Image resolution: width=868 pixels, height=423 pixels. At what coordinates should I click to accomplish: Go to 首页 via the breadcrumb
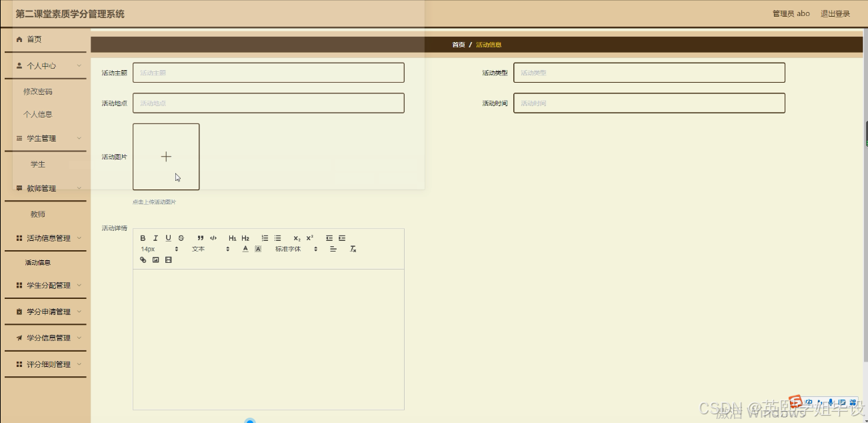pyautogui.click(x=459, y=45)
